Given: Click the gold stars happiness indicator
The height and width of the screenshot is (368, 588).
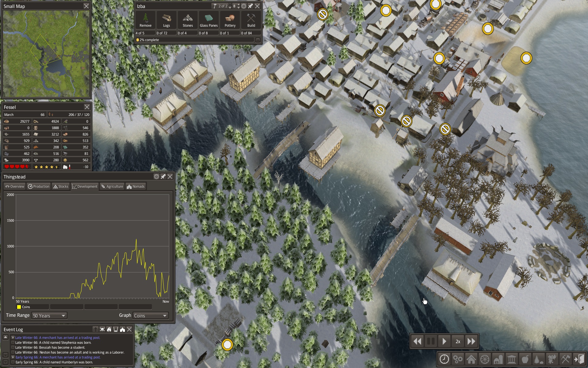Looking at the screenshot, I should (46, 167).
